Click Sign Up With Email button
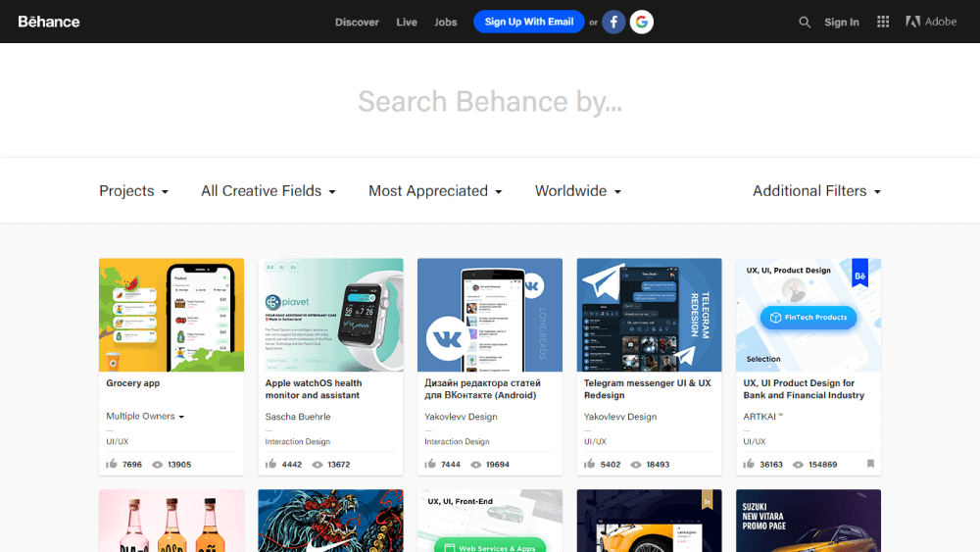Screen dimensions: 980x552 (529, 22)
